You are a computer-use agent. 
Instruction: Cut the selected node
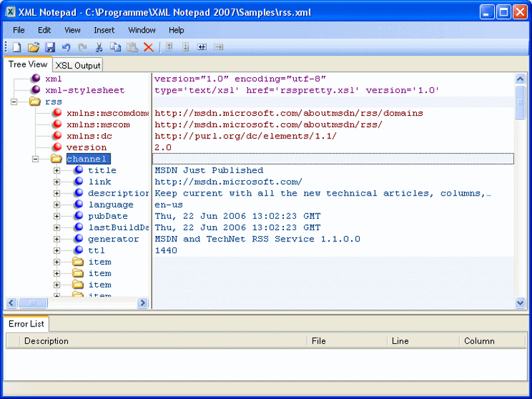[98, 47]
